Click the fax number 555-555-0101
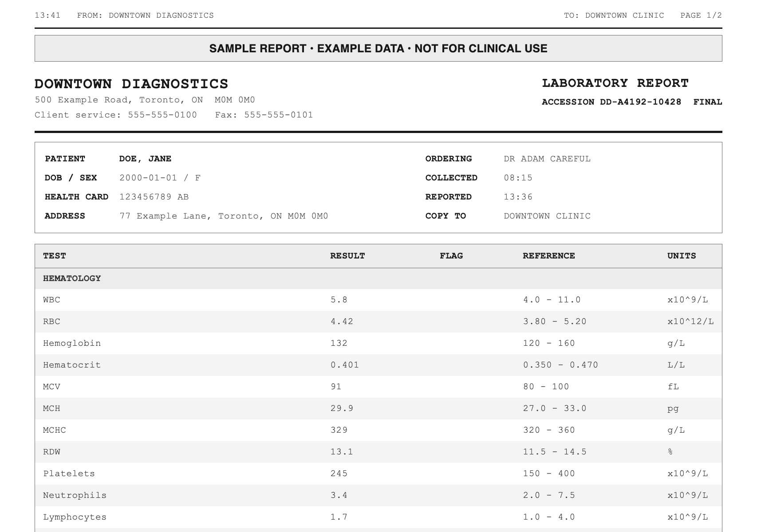The width and height of the screenshot is (757, 532). pyautogui.click(x=279, y=115)
